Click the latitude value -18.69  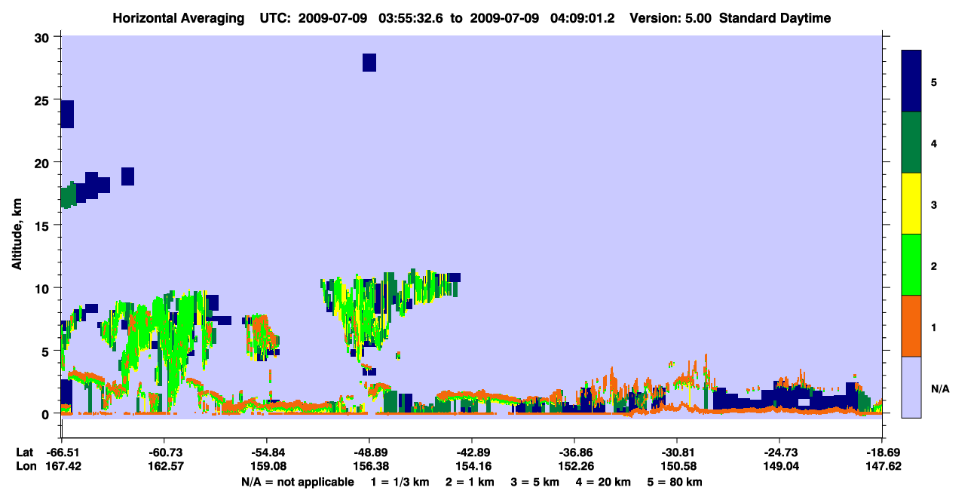[882, 452]
